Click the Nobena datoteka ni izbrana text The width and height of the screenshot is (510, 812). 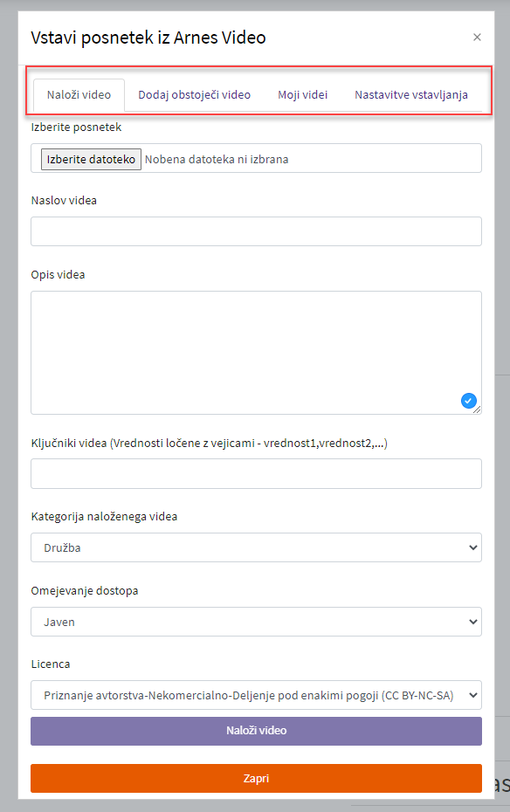(217, 160)
